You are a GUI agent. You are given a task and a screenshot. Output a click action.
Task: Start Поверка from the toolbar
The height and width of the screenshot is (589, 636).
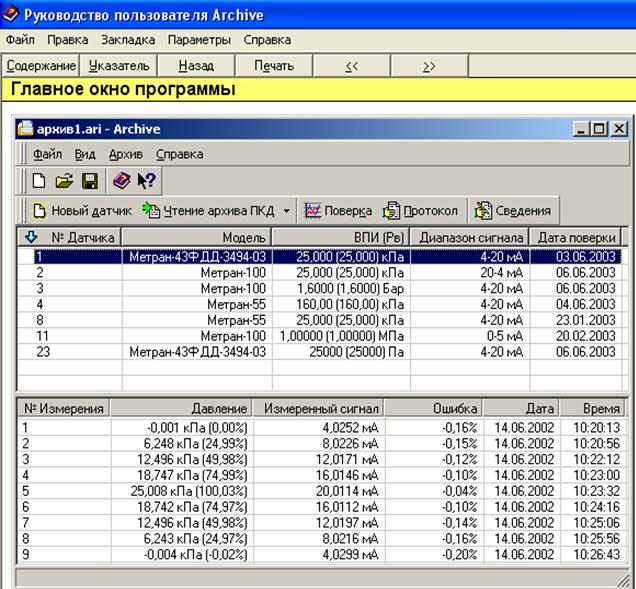pyautogui.click(x=338, y=211)
